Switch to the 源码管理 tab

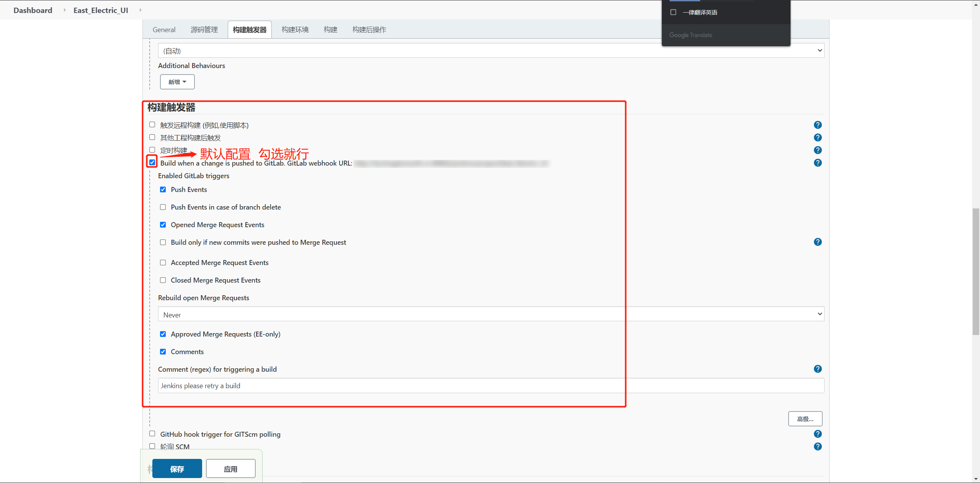pos(204,30)
